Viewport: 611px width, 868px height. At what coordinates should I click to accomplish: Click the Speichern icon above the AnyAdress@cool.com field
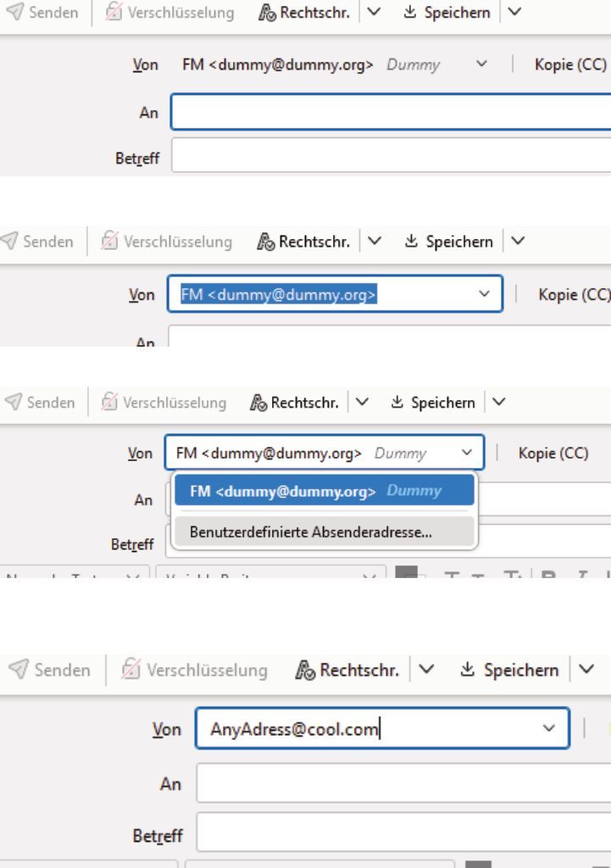pyautogui.click(x=469, y=670)
